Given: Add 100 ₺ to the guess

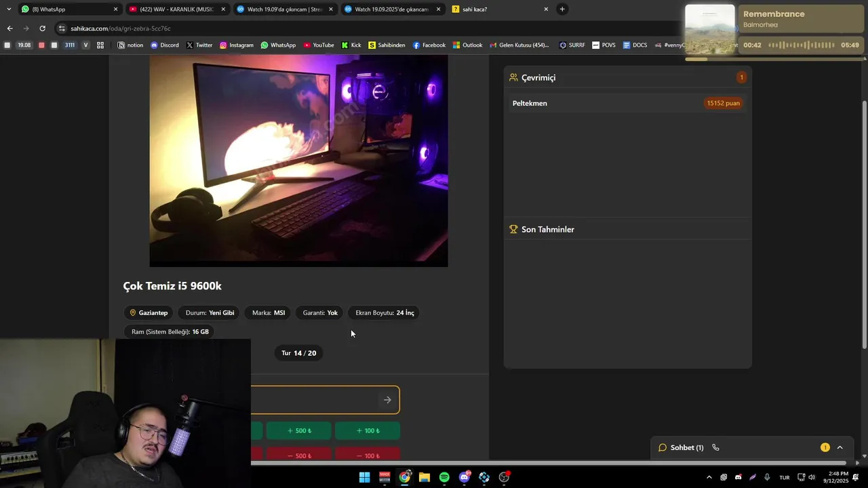Looking at the screenshot, I should click(x=368, y=430).
